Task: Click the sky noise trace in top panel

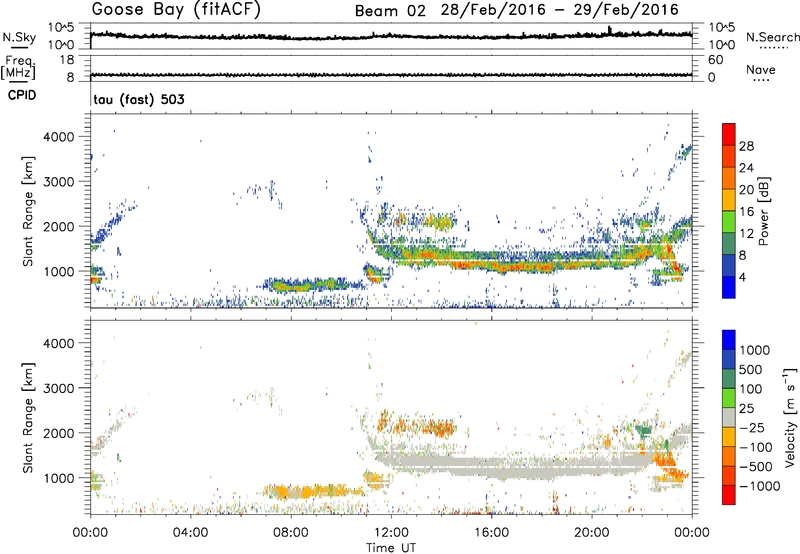Action: coord(391,36)
